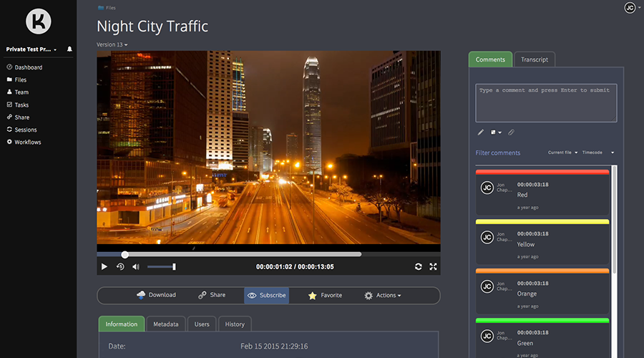Click the JC avatar on Orange comment
The height and width of the screenshot is (358, 644).
tap(487, 286)
